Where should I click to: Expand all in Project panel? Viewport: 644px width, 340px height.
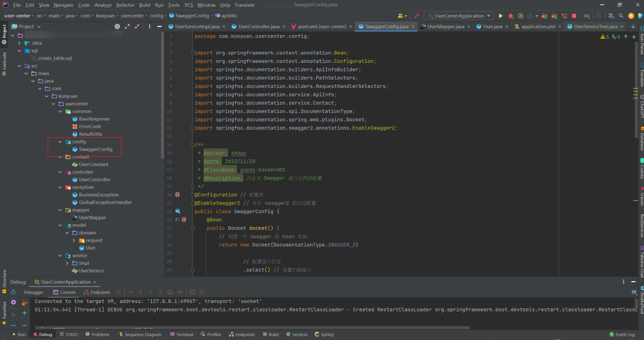point(127,27)
